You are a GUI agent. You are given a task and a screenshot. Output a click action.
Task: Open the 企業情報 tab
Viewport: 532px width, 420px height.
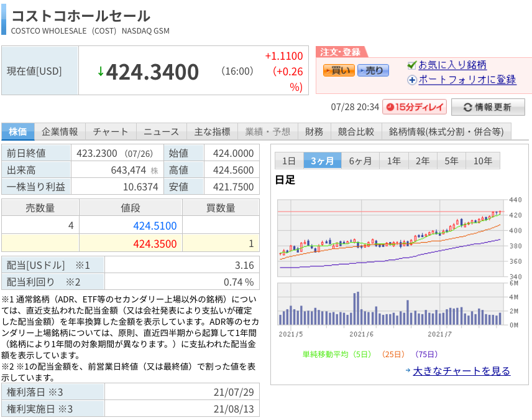click(x=60, y=131)
